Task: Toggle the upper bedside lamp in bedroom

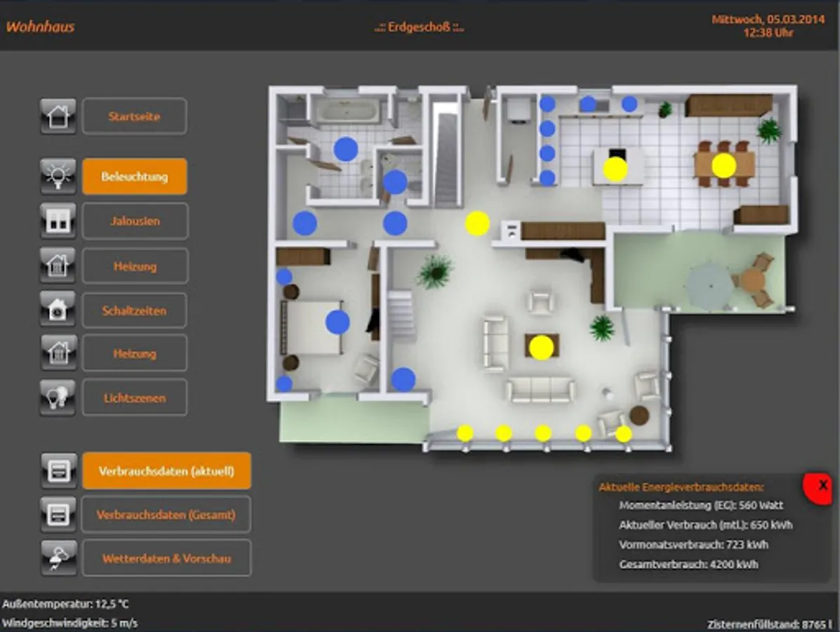Action: [x=284, y=277]
